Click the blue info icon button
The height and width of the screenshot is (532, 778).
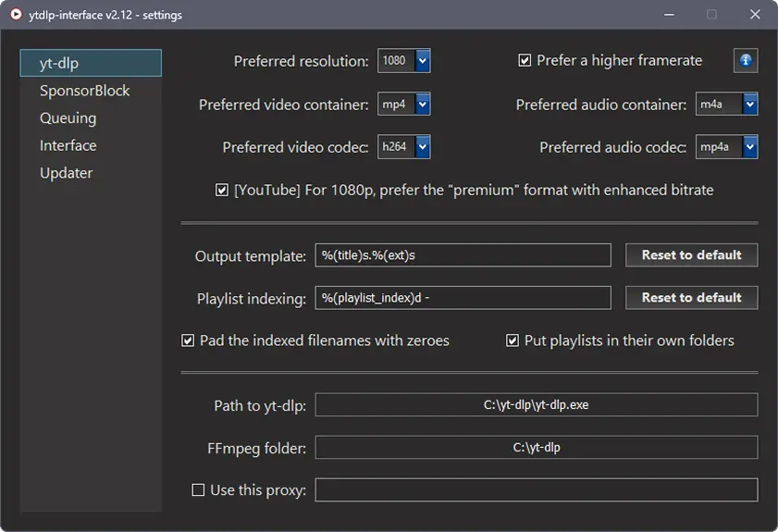pyautogui.click(x=746, y=60)
